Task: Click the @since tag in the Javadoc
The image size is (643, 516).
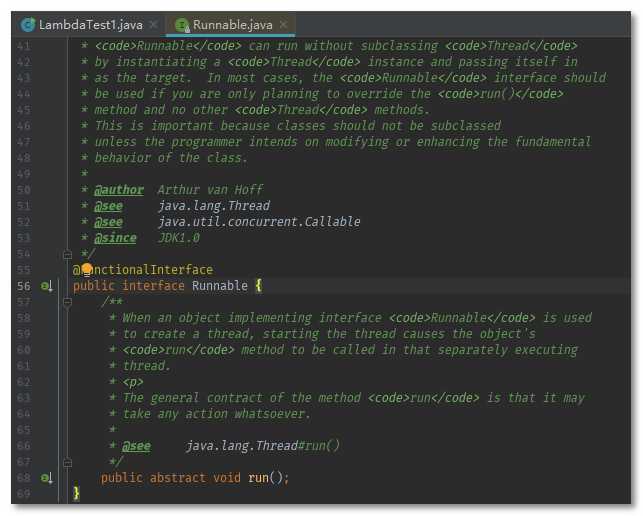Action: 115,238
